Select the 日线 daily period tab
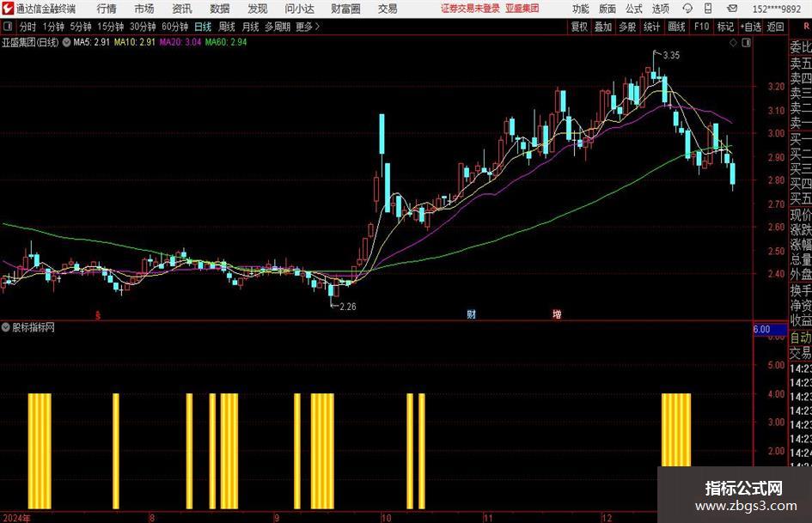This screenshot has width=812, height=523. click(203, 27)
